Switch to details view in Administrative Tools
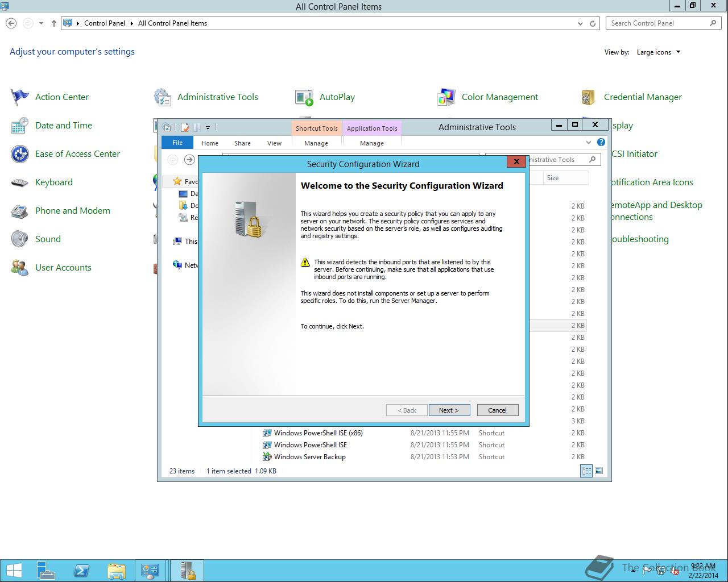The image size is (728, 582). 586,471
